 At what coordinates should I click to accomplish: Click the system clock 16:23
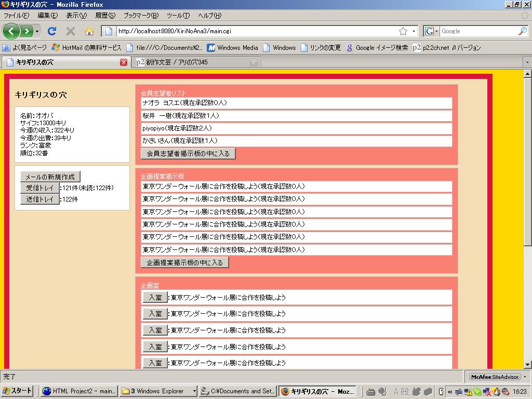point(520,392)
